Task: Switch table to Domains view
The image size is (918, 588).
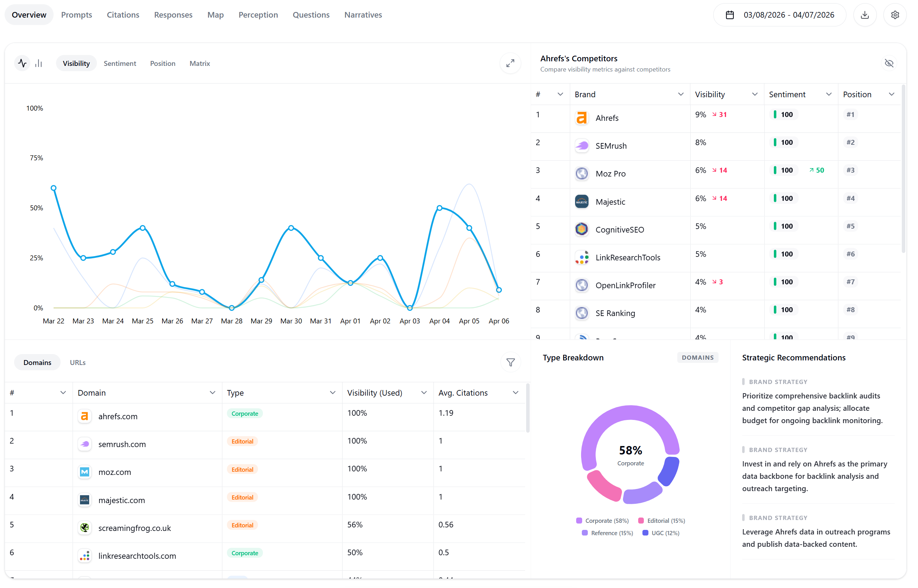Action: 37,362
